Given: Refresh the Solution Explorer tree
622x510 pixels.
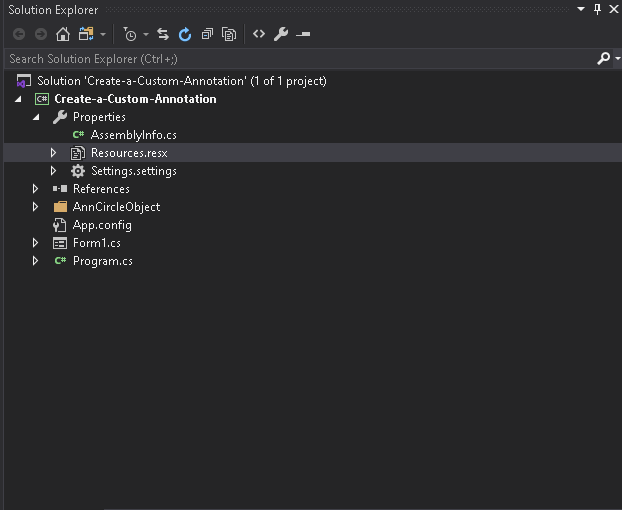Looking at the screenshot, I should 185,34.
